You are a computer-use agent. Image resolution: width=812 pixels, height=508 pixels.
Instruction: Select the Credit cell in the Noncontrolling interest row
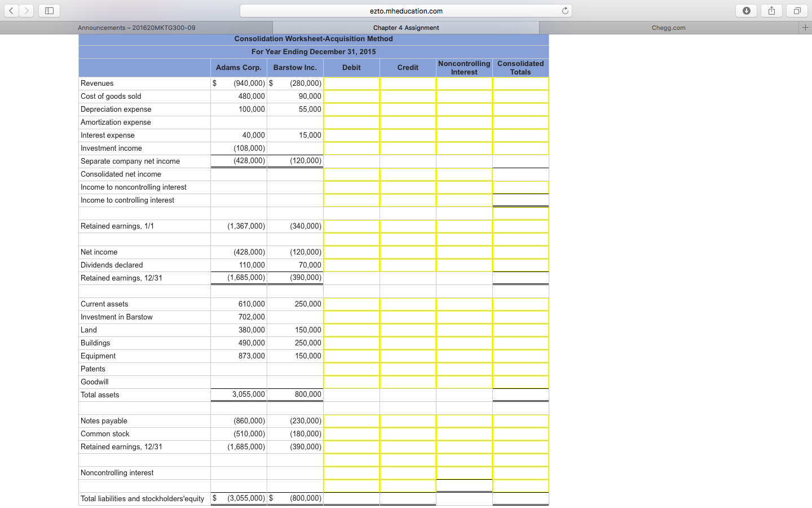click(x=408, y=473)
